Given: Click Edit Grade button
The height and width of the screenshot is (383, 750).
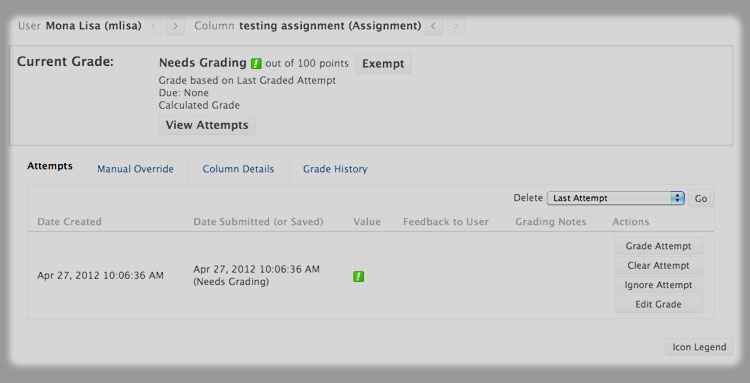Looking at the screenshot, I should point(659,304).
